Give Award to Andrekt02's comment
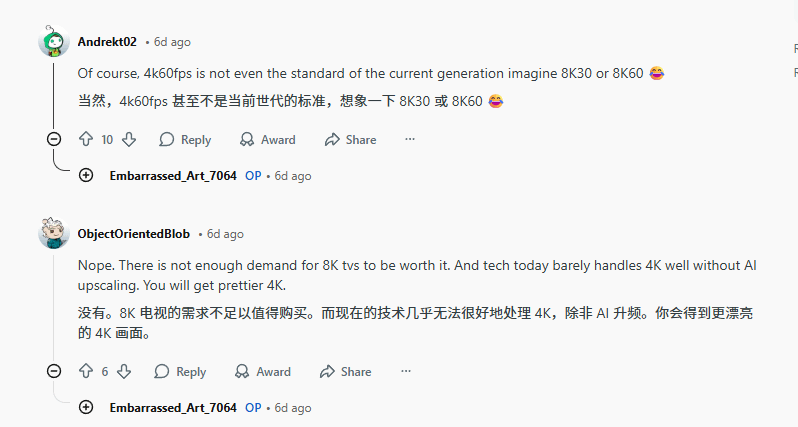 click(267, 140)
